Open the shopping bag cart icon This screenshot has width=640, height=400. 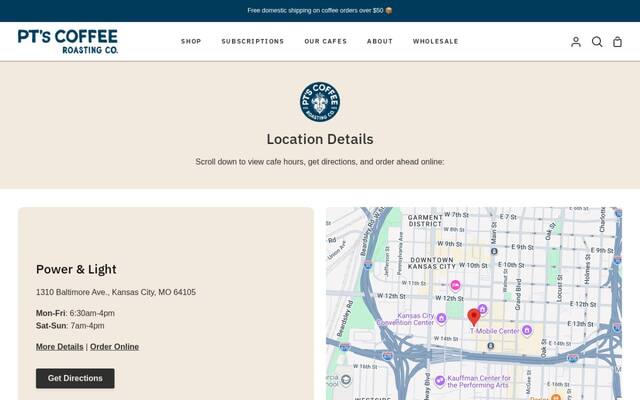[x=617, y=42]
